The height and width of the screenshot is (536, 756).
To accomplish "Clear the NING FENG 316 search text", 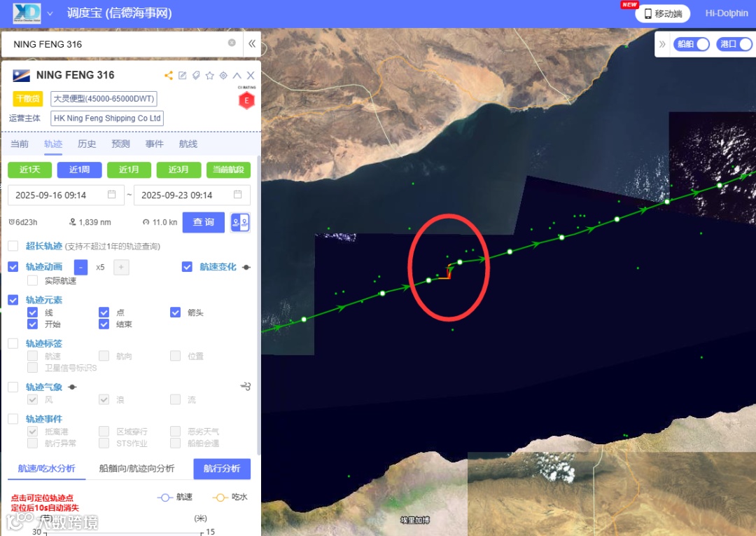I will click(x=232, y=43).
